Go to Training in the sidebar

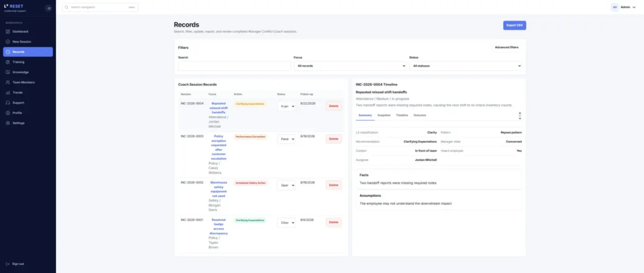click(28, 62)
